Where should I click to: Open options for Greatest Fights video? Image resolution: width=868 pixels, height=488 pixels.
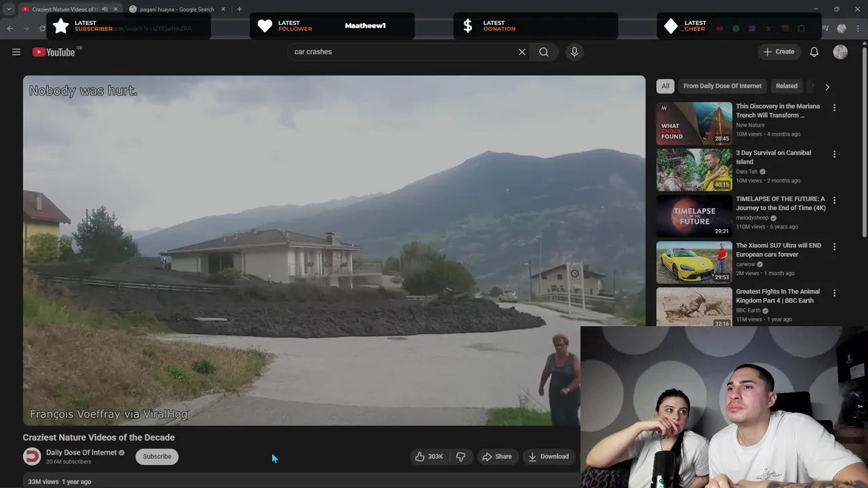pos(834,293)
